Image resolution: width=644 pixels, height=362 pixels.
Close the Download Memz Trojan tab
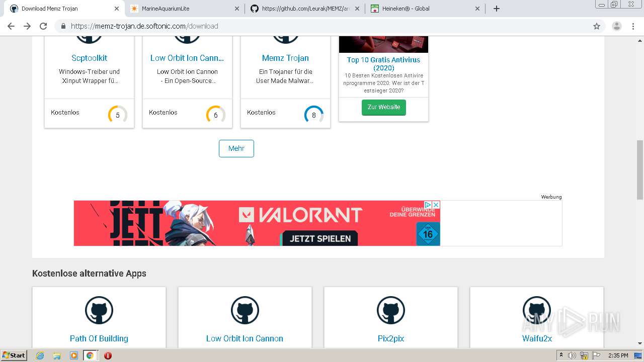[117, 9]
